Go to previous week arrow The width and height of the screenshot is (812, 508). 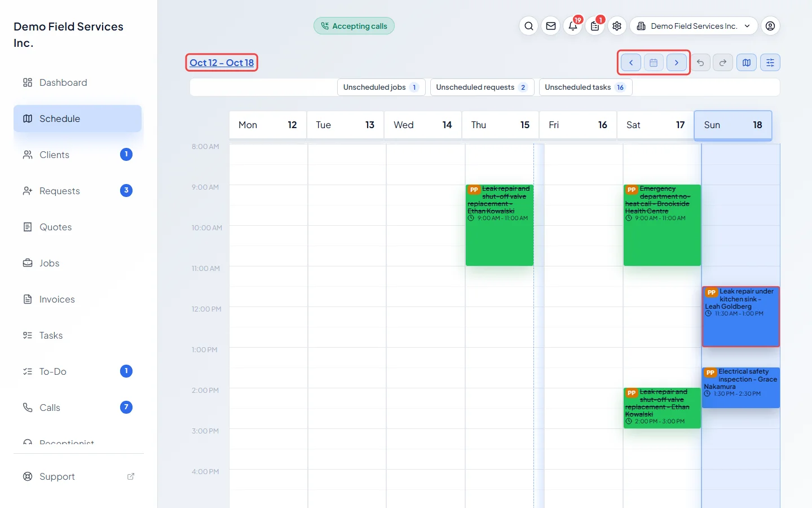coord(631,63)
